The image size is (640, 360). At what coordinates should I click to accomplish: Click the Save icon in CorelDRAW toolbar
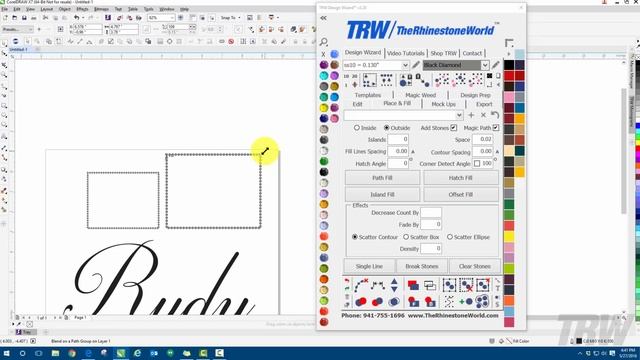[x=24, y=18]
